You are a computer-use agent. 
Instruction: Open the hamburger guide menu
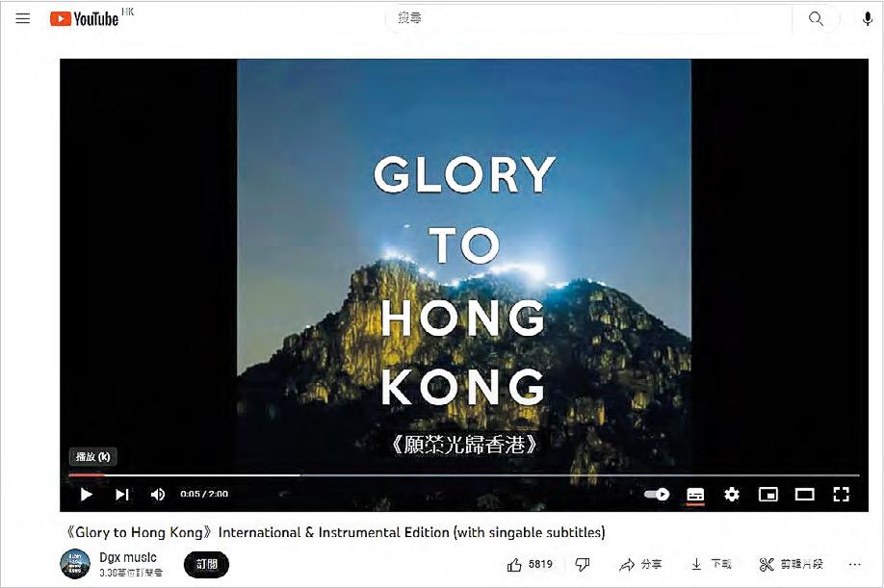[x=22, y=18]
